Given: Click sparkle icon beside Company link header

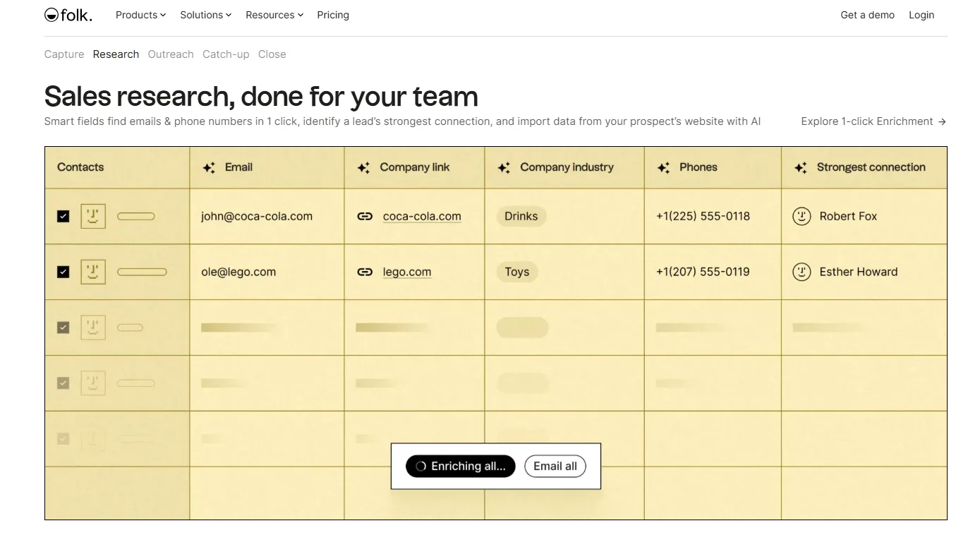Looking at the screenshot, I should (x=363, y=167).
